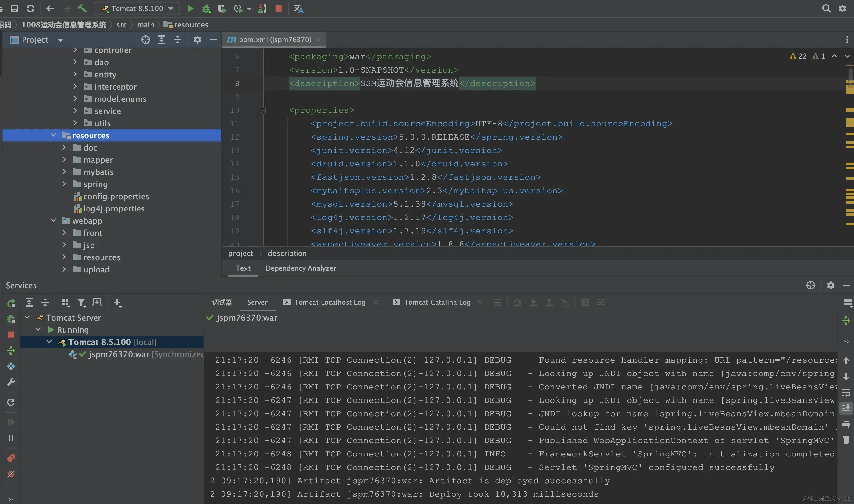Image resolution: width=854 pixels, height=504 pixels.
Task: Click the pause icon in Services side strip
Action: click(x=11, y=438)
